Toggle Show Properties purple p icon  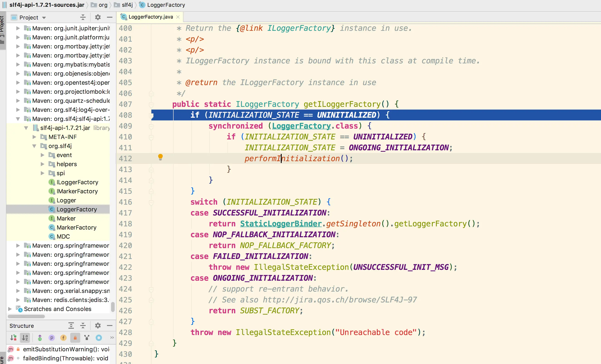pos(52,338)
